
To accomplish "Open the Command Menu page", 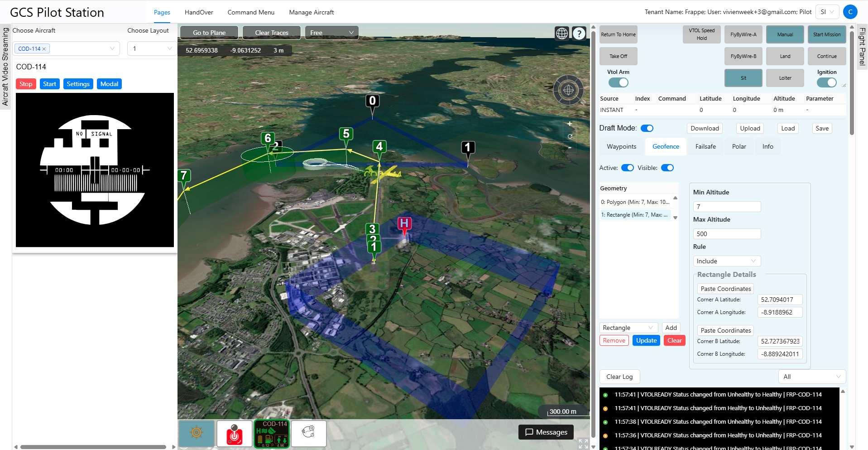I will pos(251,12).
